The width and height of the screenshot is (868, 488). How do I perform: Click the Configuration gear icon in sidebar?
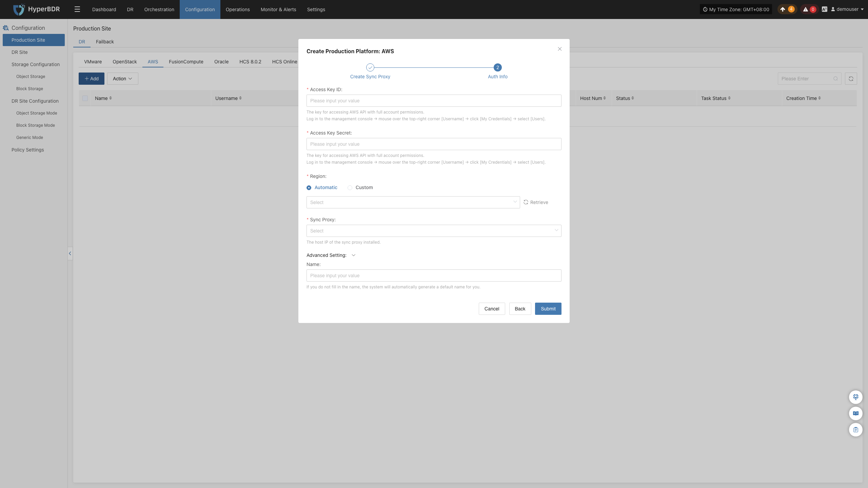pyautogui.click(x=6, y=28)
